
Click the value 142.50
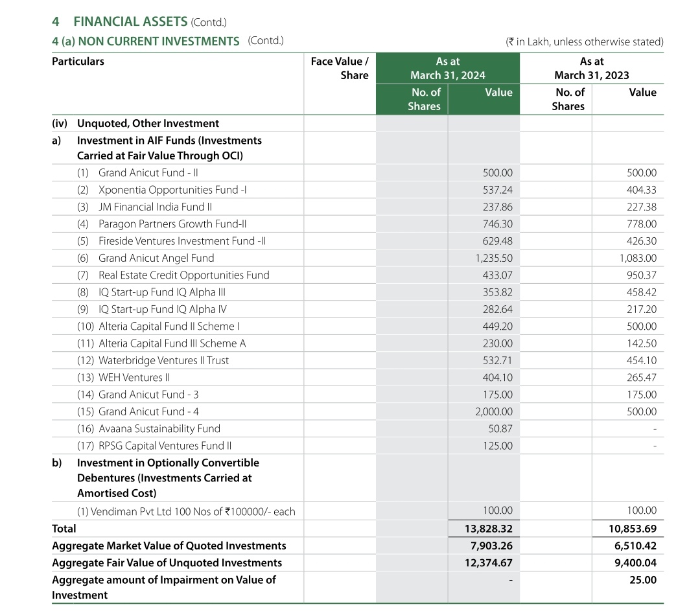[642, 343]
